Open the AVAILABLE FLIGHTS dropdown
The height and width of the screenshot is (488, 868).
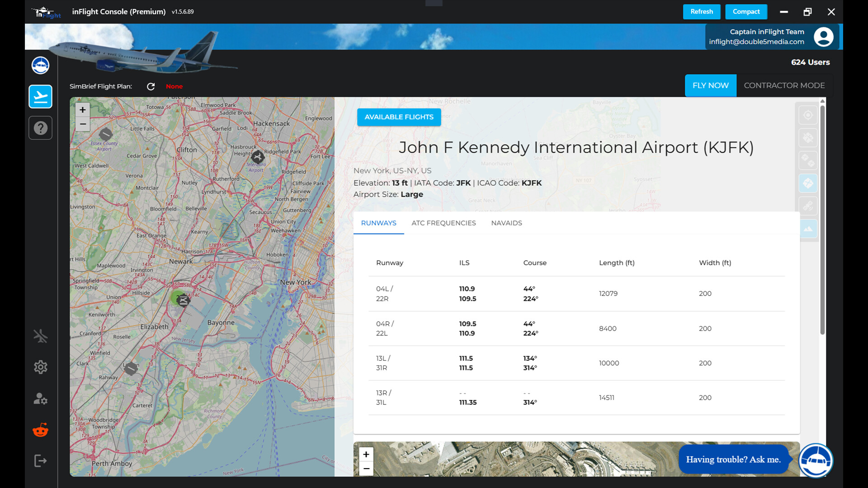click(399, 117)
